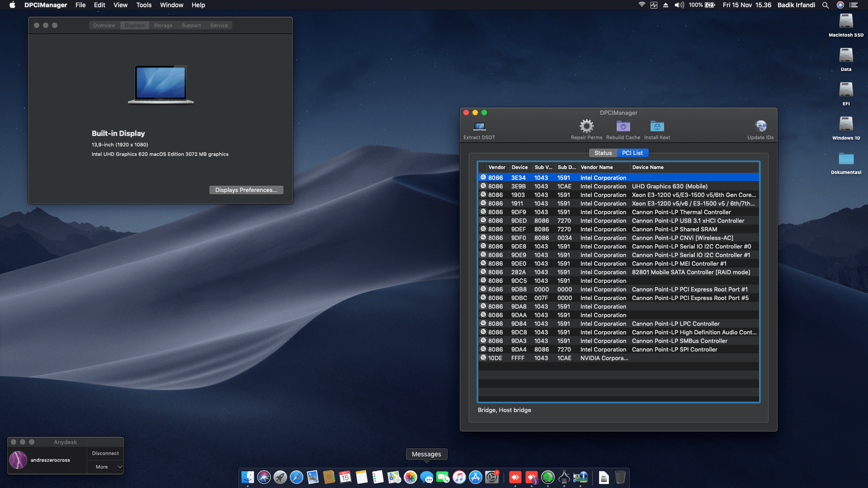
Task: Click the Spotlight search icon
Action: click(x=826, y=5)
